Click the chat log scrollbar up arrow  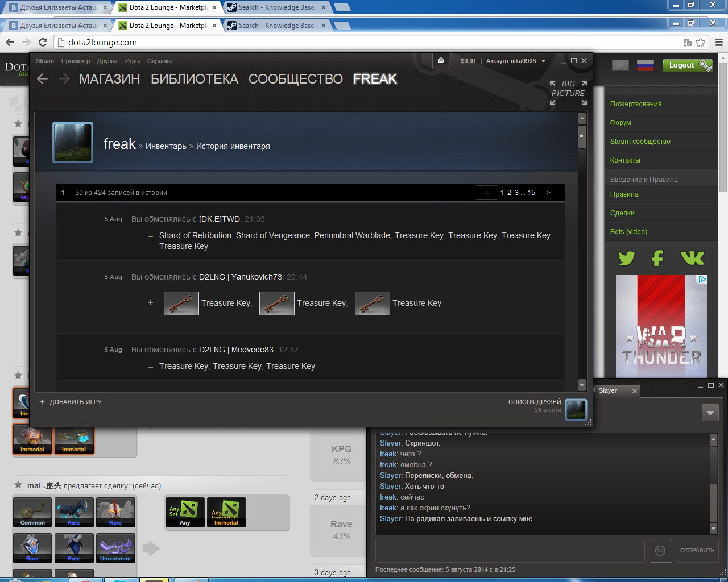click(714, 440)
